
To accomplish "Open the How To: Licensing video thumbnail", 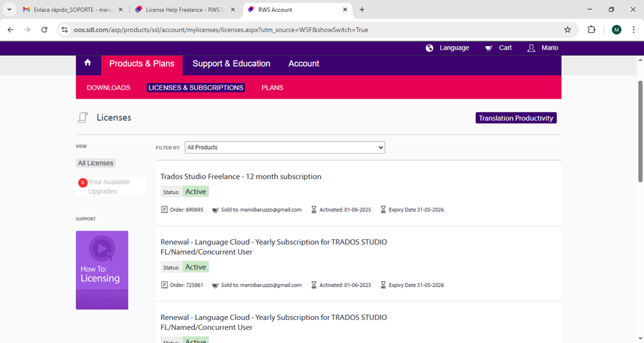I will coord(102,270).
